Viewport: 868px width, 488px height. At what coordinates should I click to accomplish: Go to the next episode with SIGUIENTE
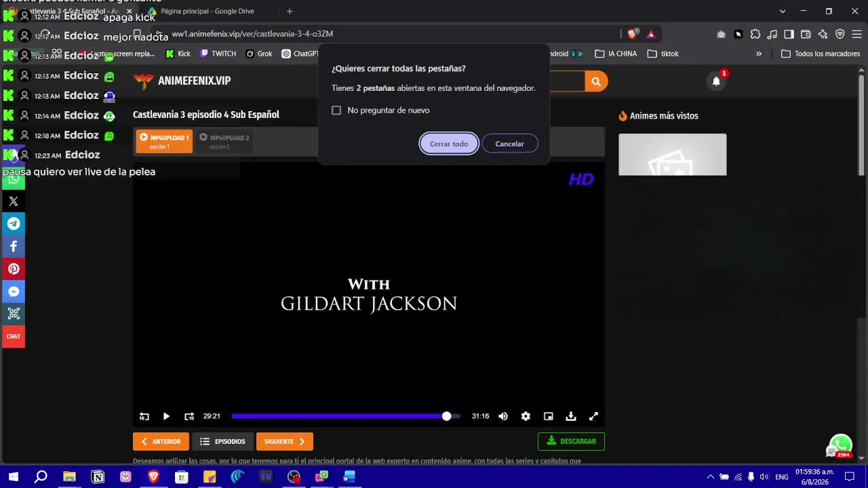click(285, 441)
